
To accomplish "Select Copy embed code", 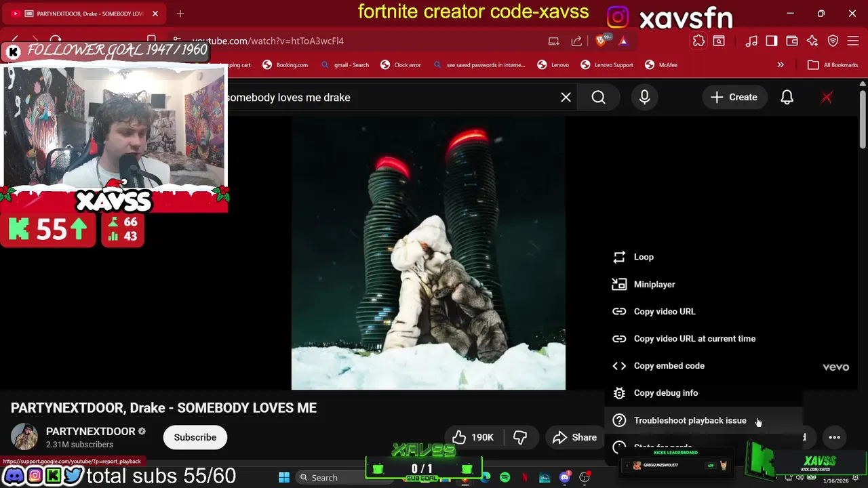I will click(x=704, y=366).
